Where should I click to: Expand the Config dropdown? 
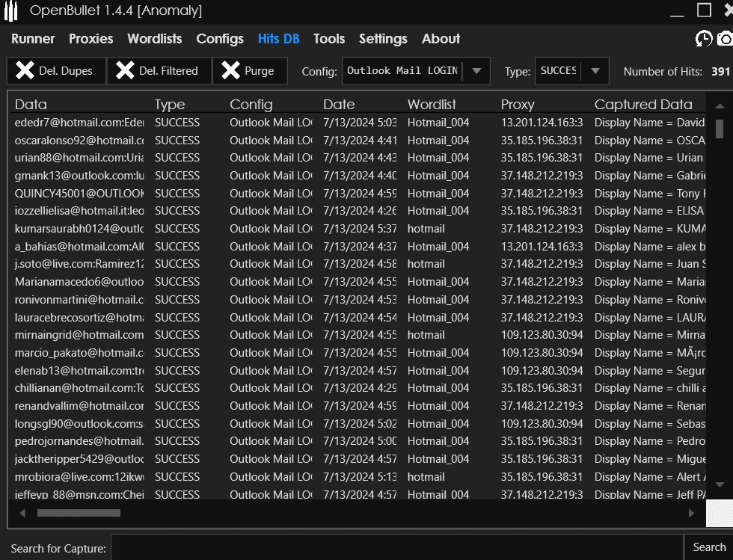tap(476, 71)
